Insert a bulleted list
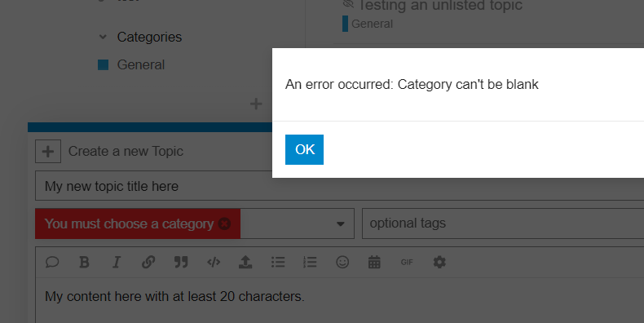644x323 pixels. click(278, 262)
